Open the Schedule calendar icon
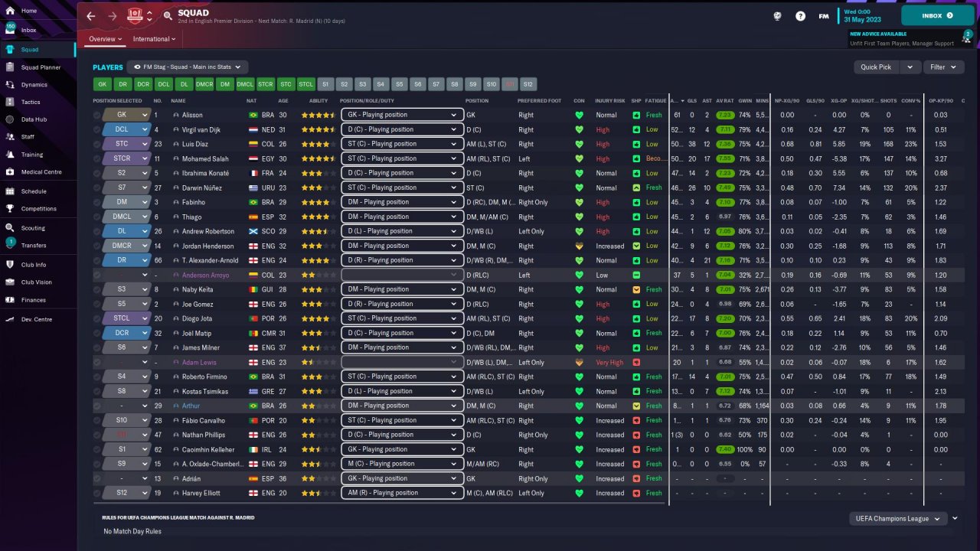This screenshot has width=980, height=551. pyautogui.click(x=10, y=191)
